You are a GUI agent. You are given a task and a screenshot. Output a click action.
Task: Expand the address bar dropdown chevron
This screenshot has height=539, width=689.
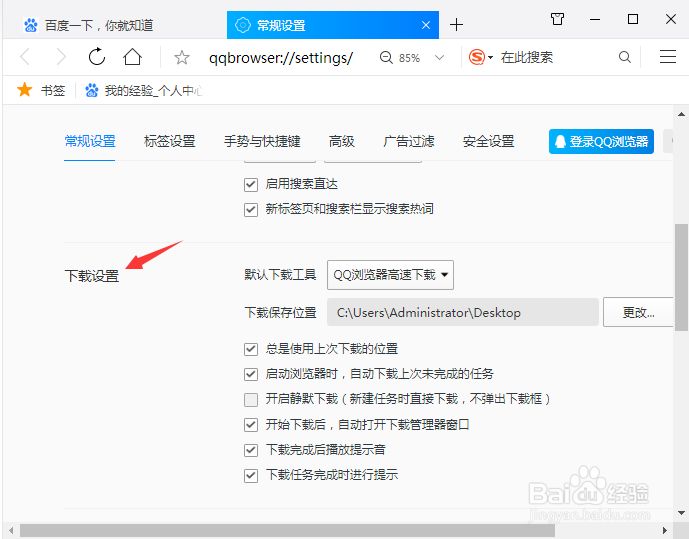[x=439, y=58]
